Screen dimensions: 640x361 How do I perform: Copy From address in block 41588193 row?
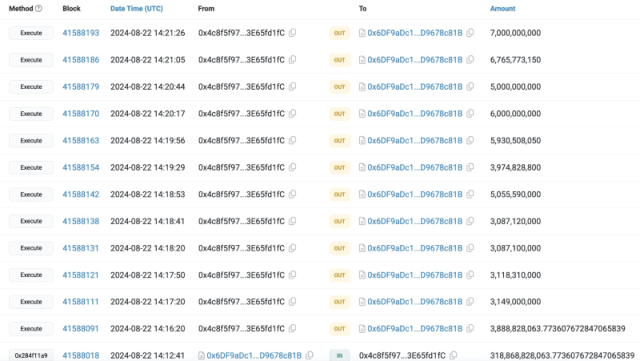(x=292, y=33)
